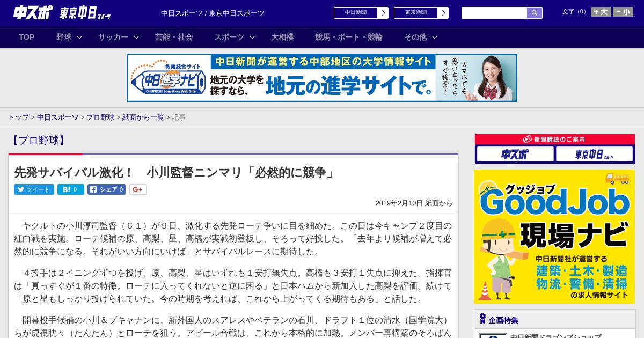Click the search magnifier button
Viewport: 644px width, 338px height.
tap(535, 13)
